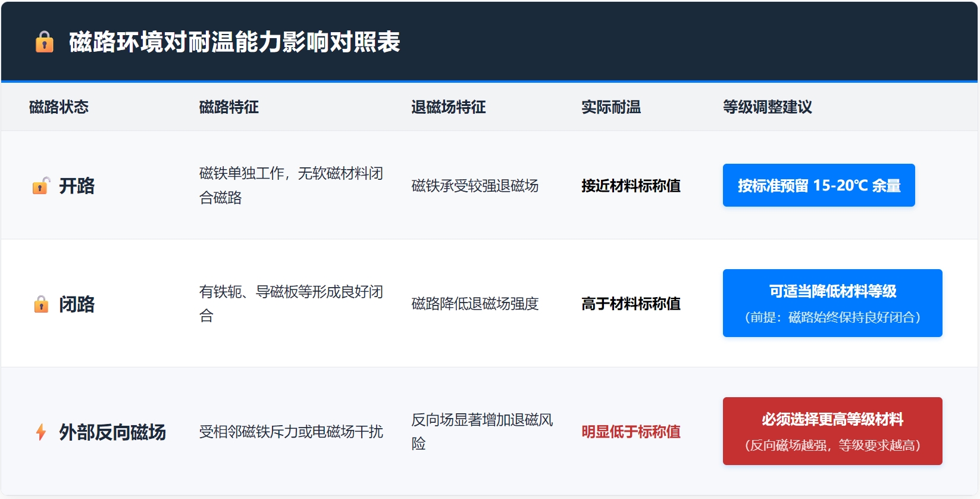This screenshot has width=980, height=499.
Task: Click the 外部反向磁场 row label
Action: tap(112, 432)
